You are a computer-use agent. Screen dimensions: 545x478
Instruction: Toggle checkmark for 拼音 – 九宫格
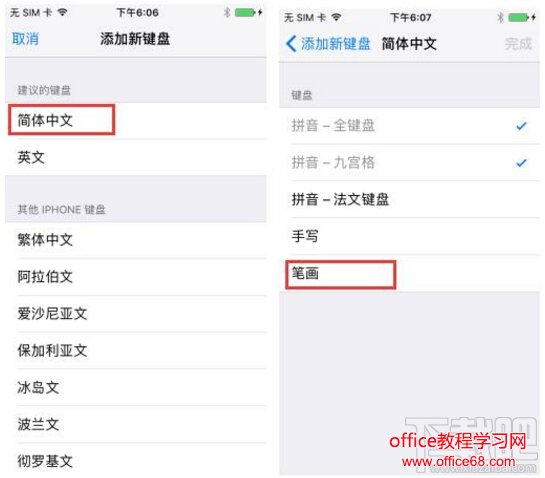point(410,162)
